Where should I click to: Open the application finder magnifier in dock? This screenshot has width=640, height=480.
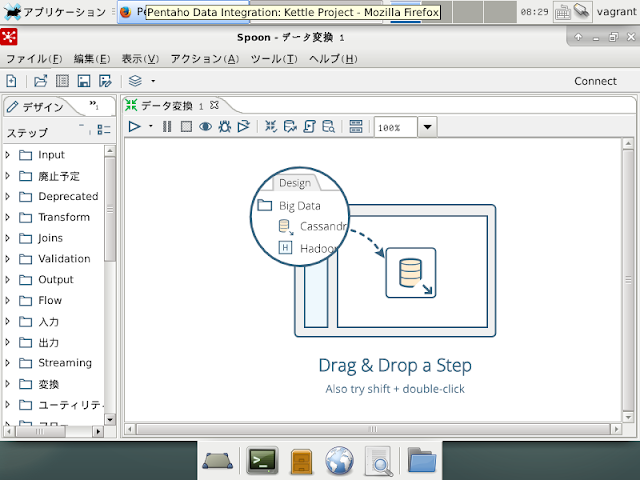pyautogui.click(x=379, y=461)
